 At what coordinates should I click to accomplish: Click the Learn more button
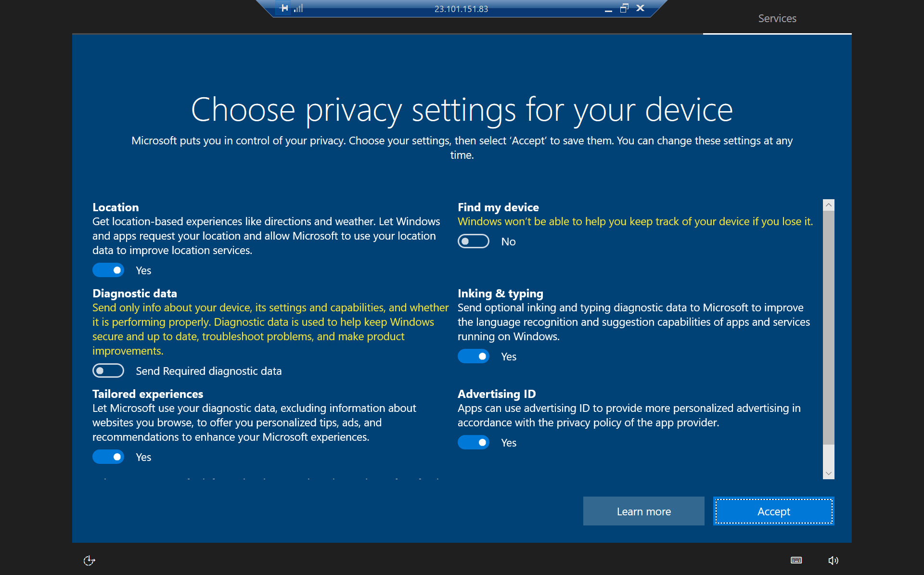pos(643,511)
